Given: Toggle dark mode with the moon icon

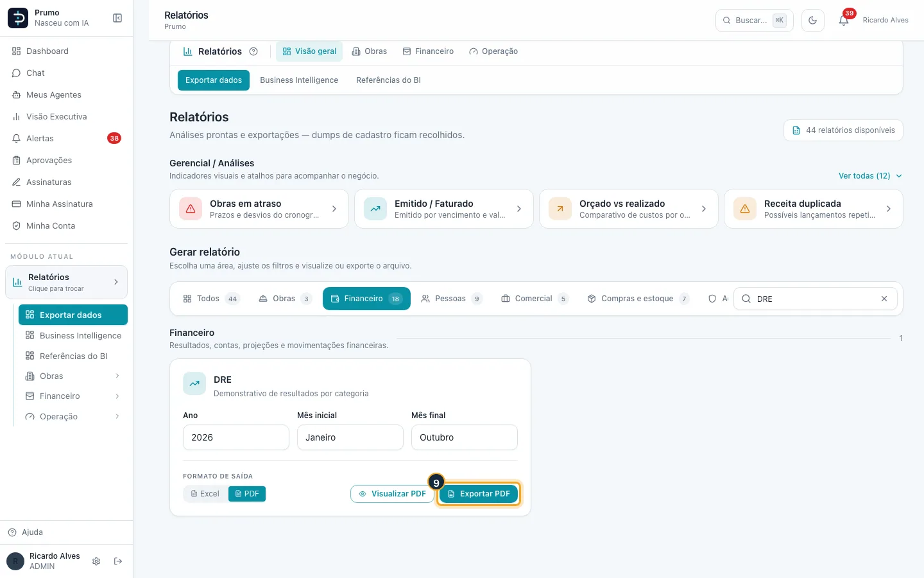Looking at the screenshot, I should pyautogui.click(x=813, y=20).
